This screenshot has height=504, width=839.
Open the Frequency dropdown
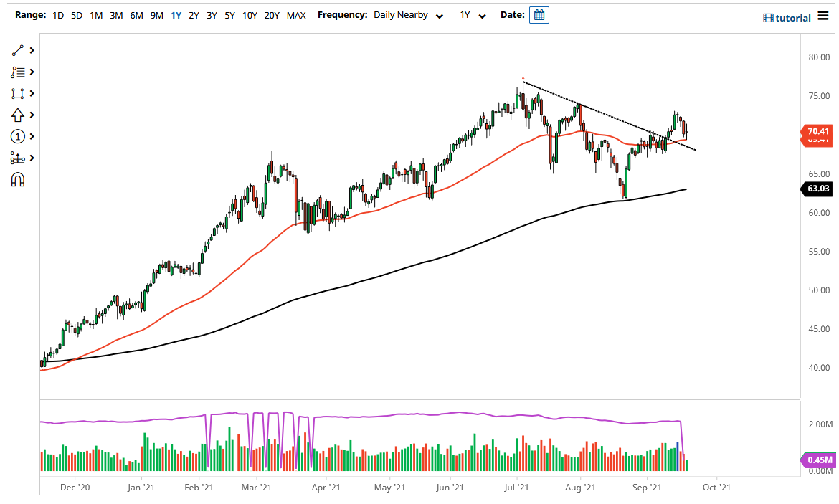[x=440, y=14]
